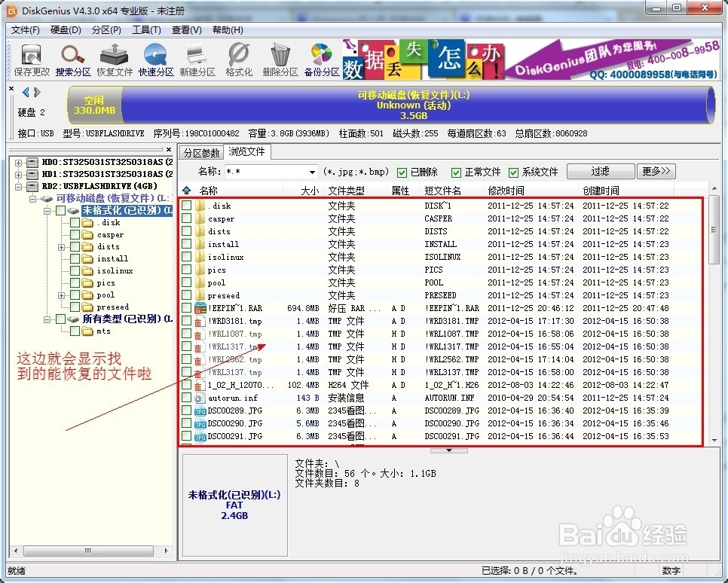
Task: Toggle the 正常文件 normal files checkbox
Action: coord(457,172)
